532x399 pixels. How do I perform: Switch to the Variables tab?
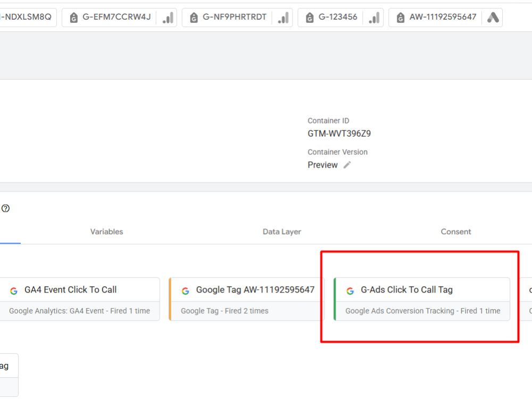tap(106, 232)
